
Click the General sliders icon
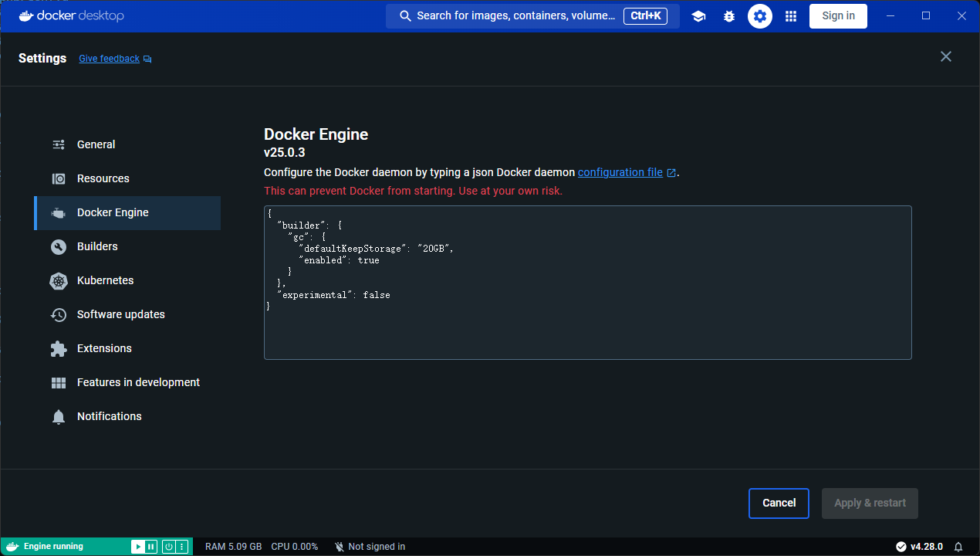[59, 144]
